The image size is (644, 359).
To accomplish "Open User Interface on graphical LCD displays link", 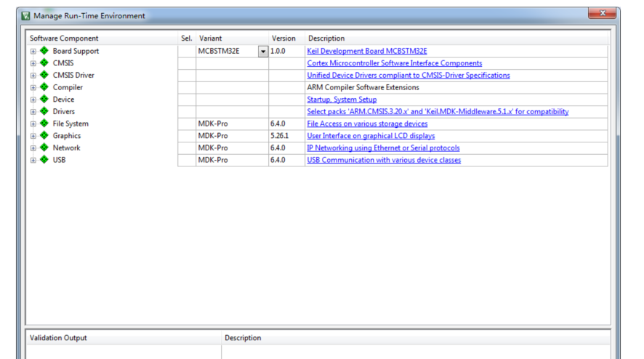I will pos(371,136).
